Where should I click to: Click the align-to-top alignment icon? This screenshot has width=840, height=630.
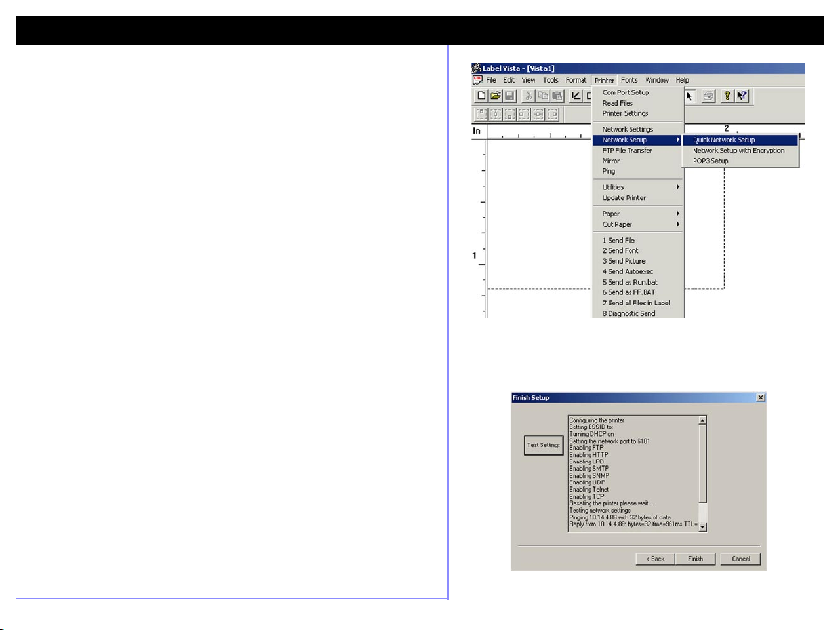pos(481,114)
